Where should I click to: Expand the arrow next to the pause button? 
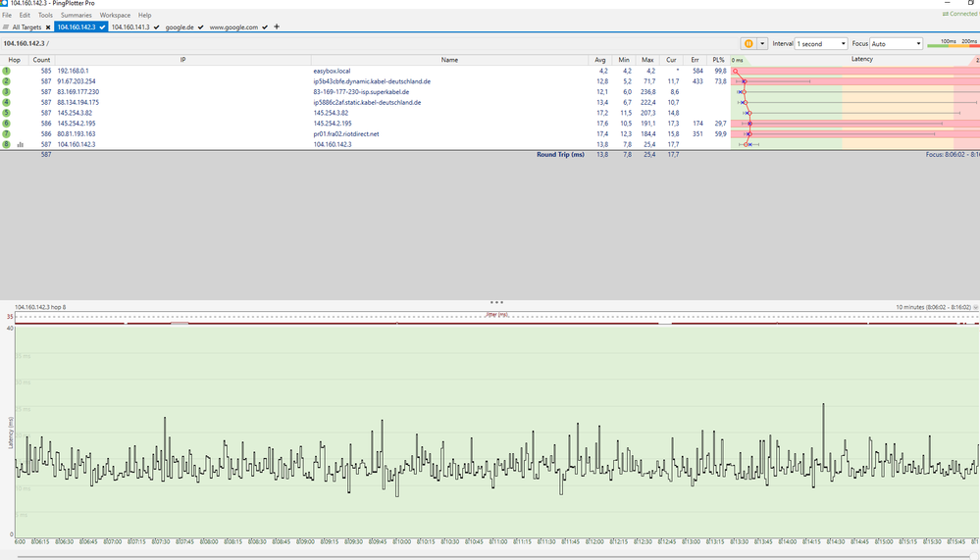point(761,44)
